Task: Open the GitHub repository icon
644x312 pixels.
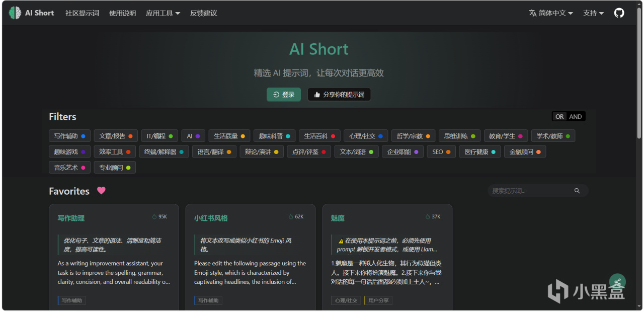Action: click(x=619, y=13)
